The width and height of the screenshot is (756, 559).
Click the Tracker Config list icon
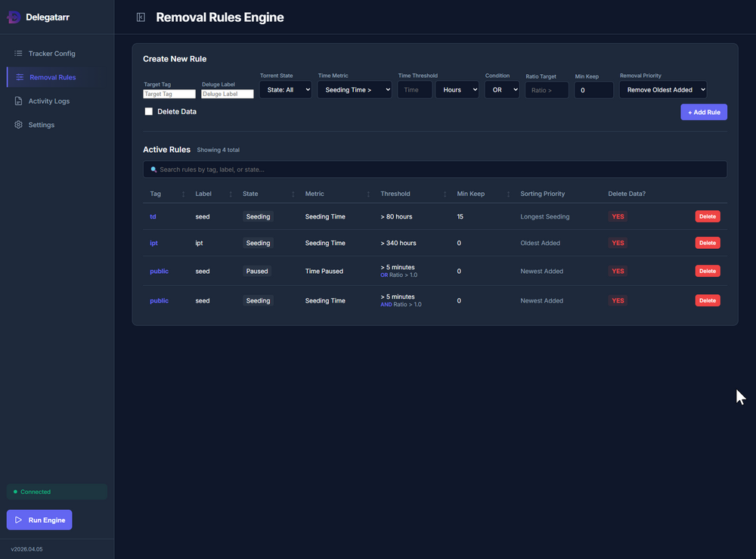[x=18, y=54]
